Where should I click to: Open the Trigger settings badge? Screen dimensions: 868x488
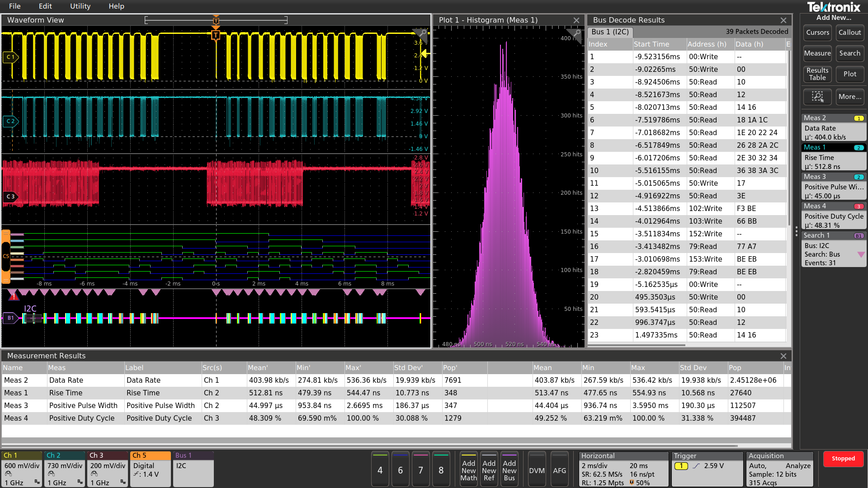point(707,469)
